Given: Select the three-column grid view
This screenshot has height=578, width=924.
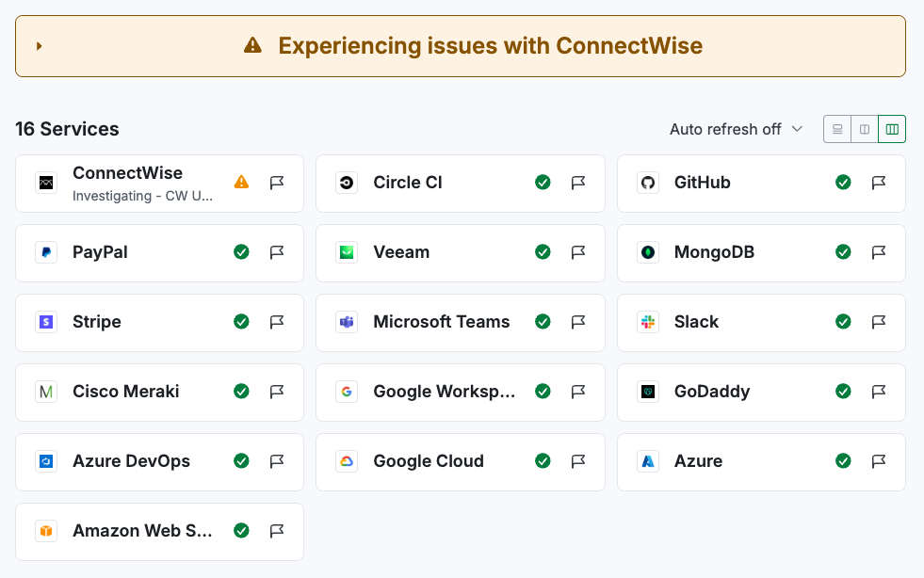Looking at the screenshot, I should pyautogui.click(x=892, y=129).
